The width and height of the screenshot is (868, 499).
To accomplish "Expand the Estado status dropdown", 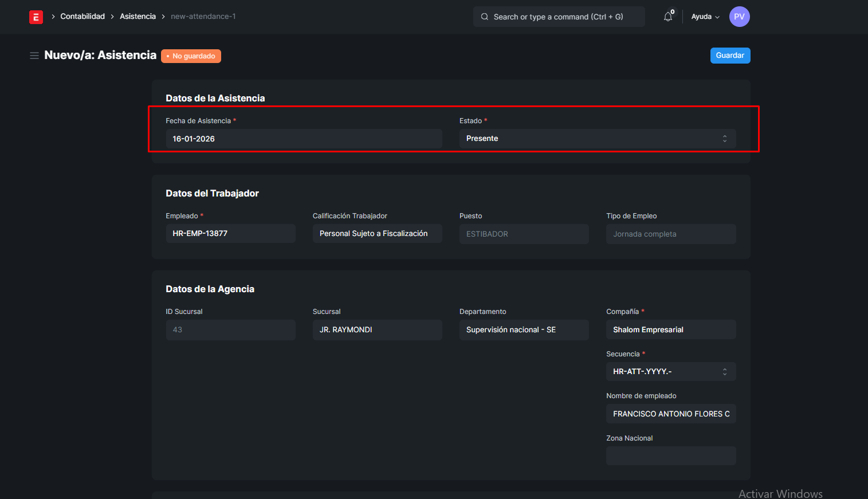I will click(x=597, y=139).
